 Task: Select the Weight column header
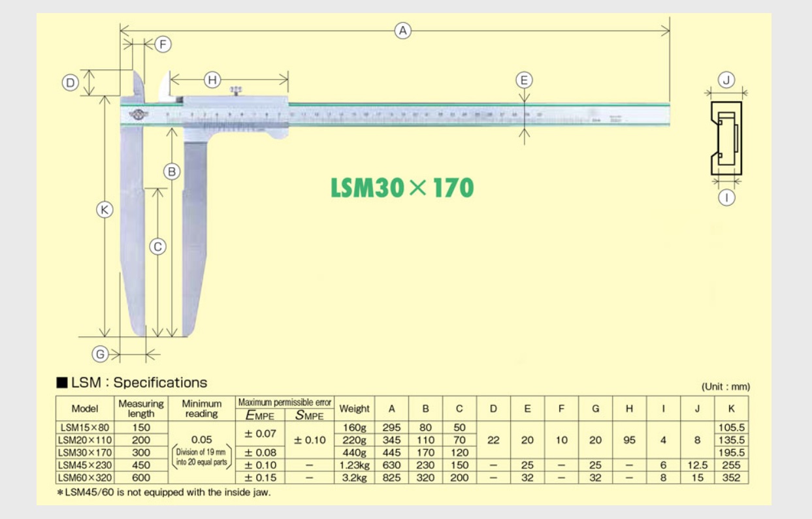(x=354, y=409)
